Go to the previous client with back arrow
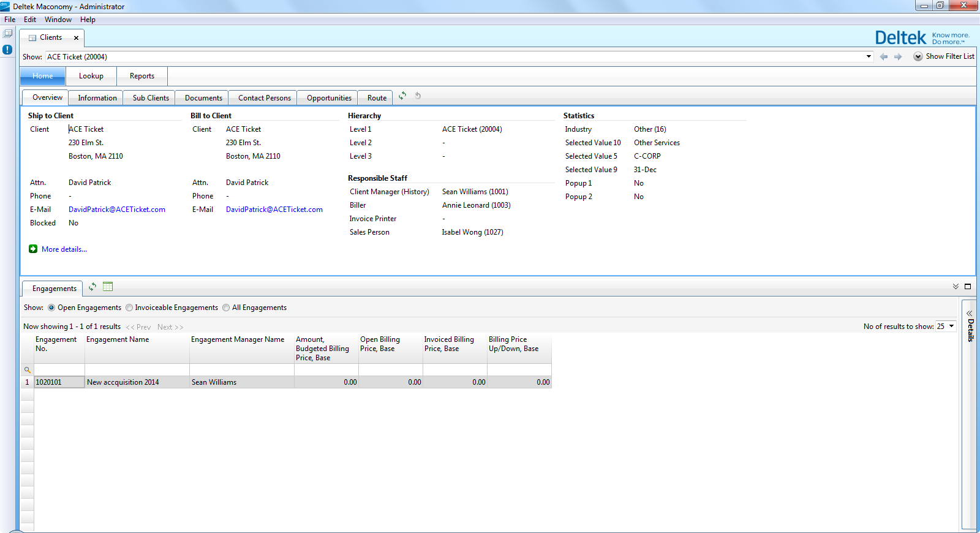The image size is (980, 533). 883,57
